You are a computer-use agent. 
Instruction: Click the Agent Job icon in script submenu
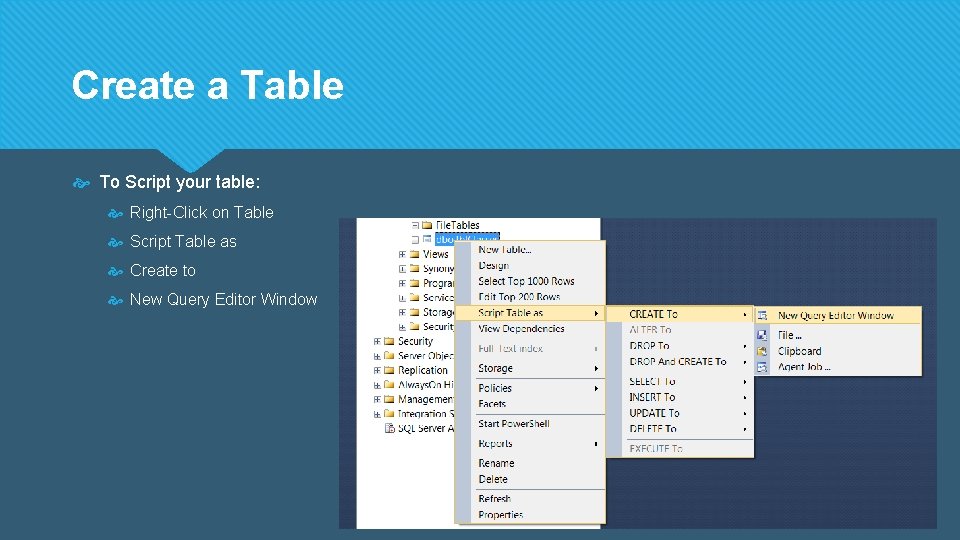tap(762, 367)
